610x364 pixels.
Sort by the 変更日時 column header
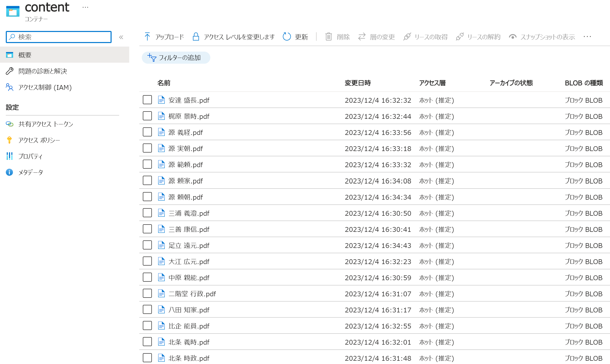(x=357, y=83)
